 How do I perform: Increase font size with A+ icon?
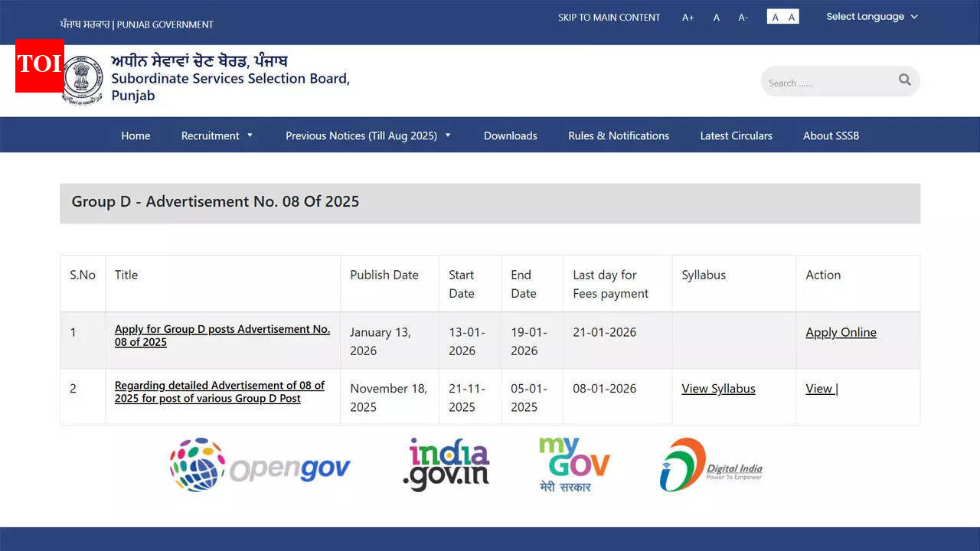point(688,17)
